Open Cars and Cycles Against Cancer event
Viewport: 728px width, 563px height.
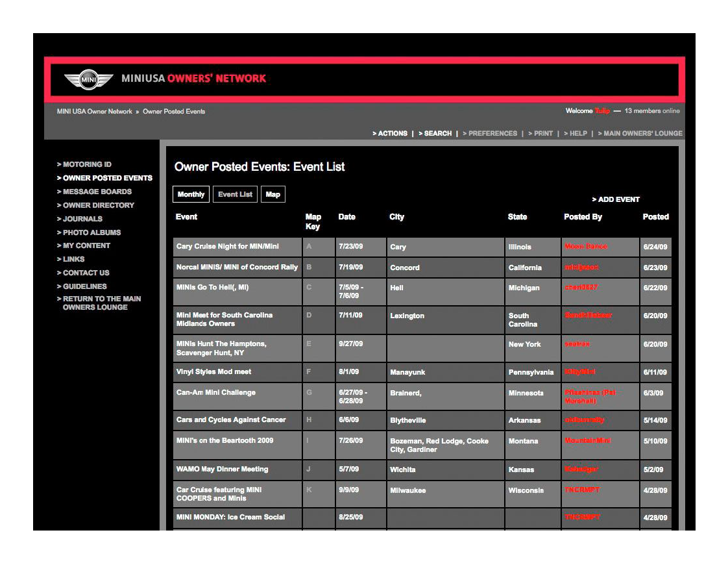point(231,419)
